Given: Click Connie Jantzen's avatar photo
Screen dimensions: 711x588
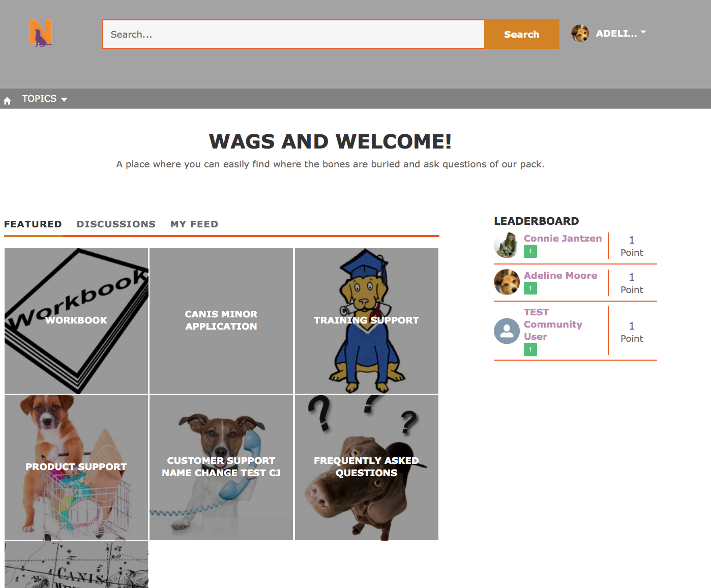Looking at the screenshot, I should (x=507, y=245).
